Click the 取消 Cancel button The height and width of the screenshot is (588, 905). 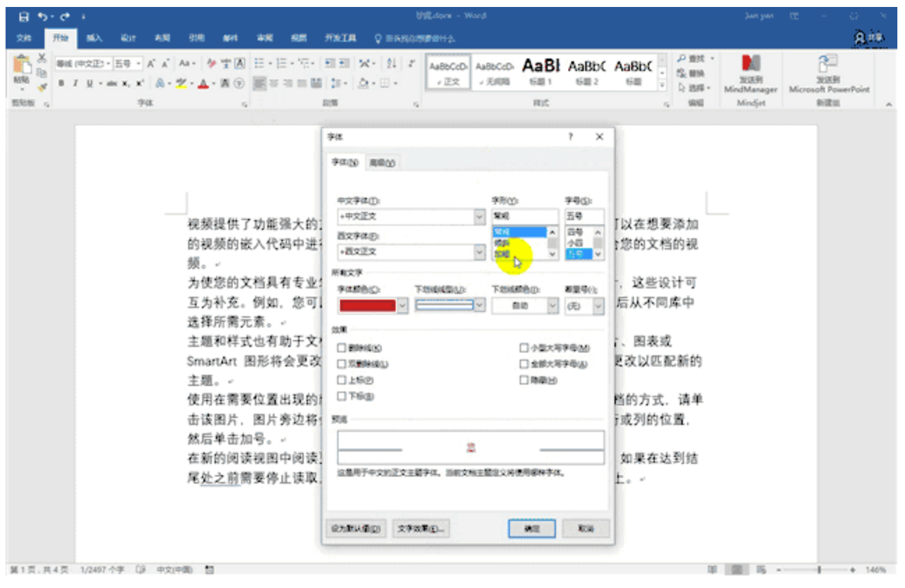click(x=586, y=529)
